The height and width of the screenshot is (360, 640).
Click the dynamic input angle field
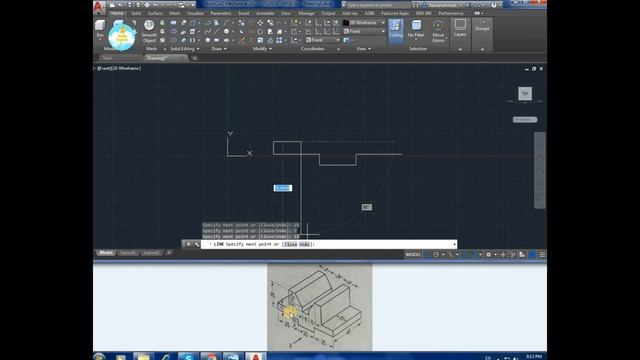pos(367,207)
